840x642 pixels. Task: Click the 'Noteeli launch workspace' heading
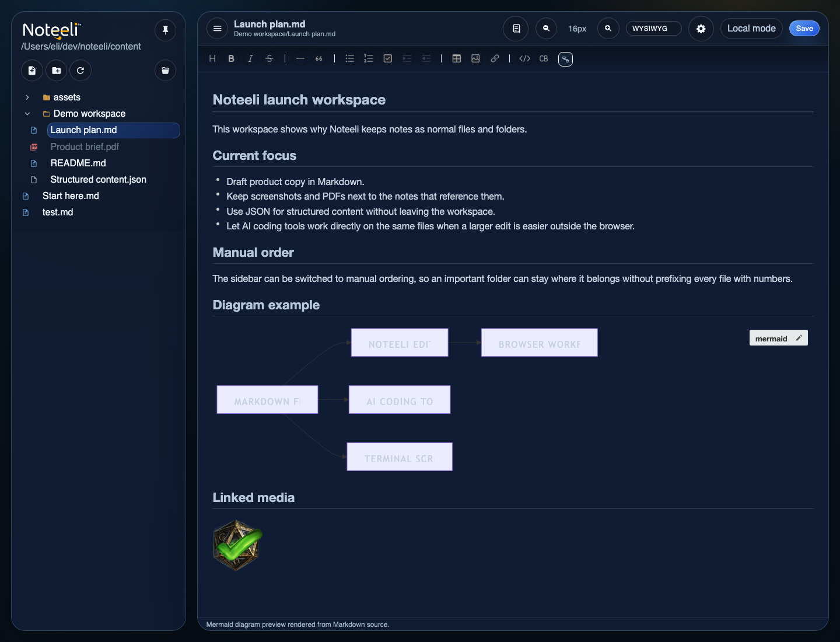[299, 100]
